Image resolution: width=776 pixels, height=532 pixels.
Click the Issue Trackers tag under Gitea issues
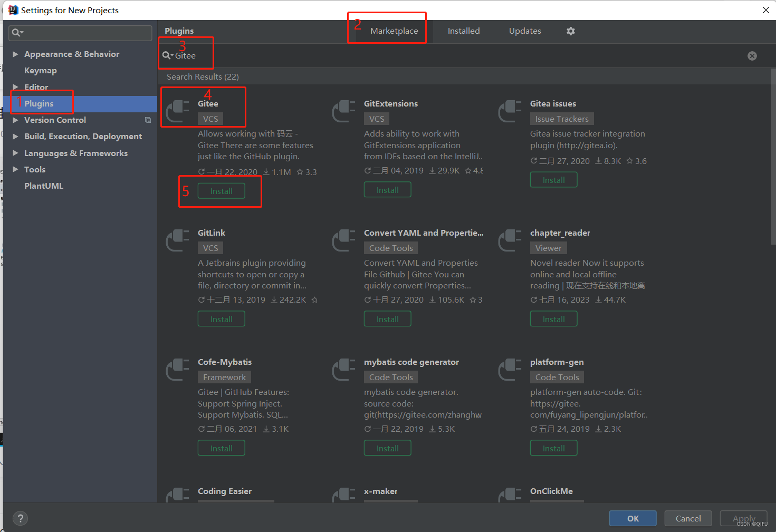point(562,119)
